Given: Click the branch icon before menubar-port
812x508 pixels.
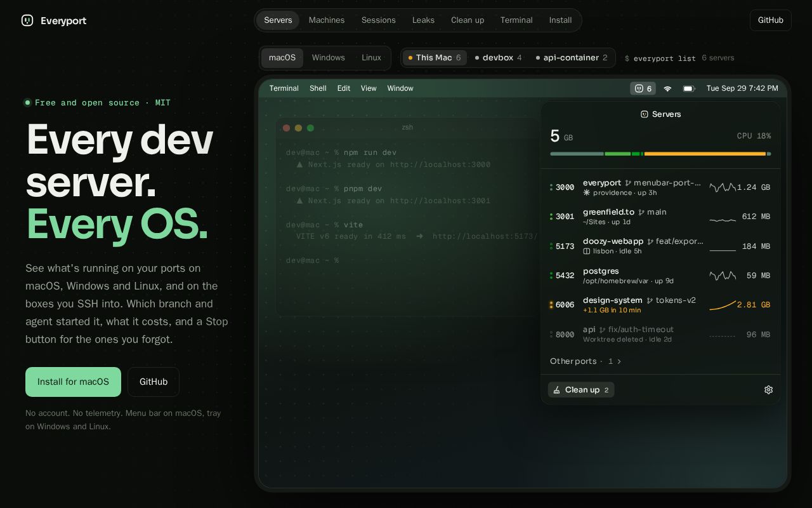Looking at the screenshot, I should [x=628, y=183].
